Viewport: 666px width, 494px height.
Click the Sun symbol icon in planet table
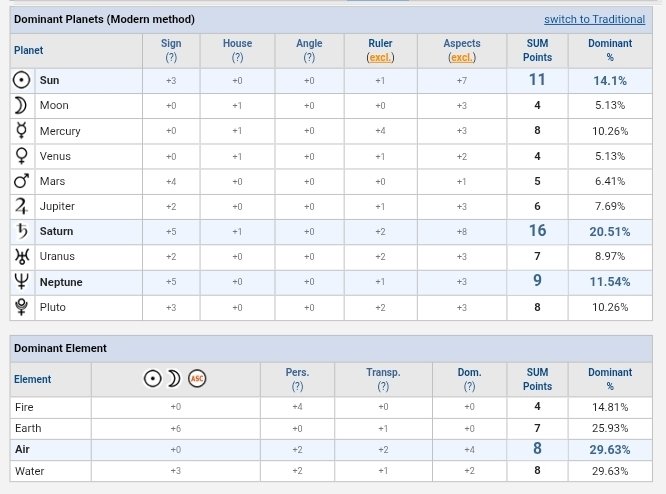(22, 80)
